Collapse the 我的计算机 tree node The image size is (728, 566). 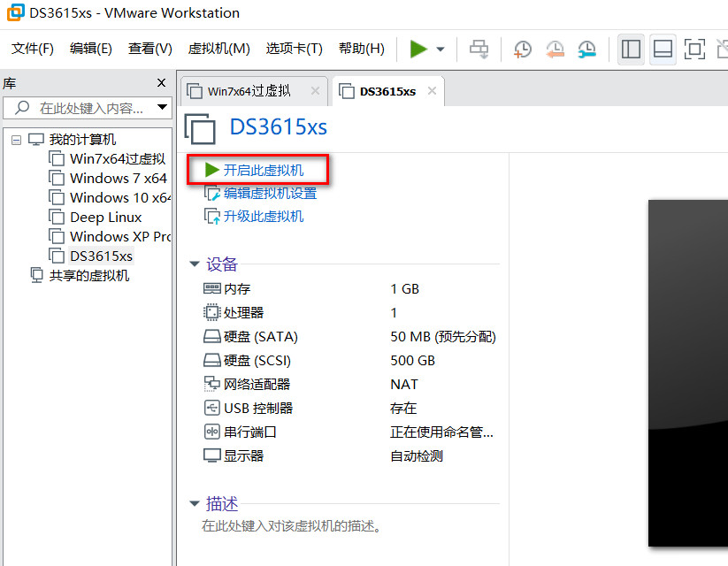[17, 140]
